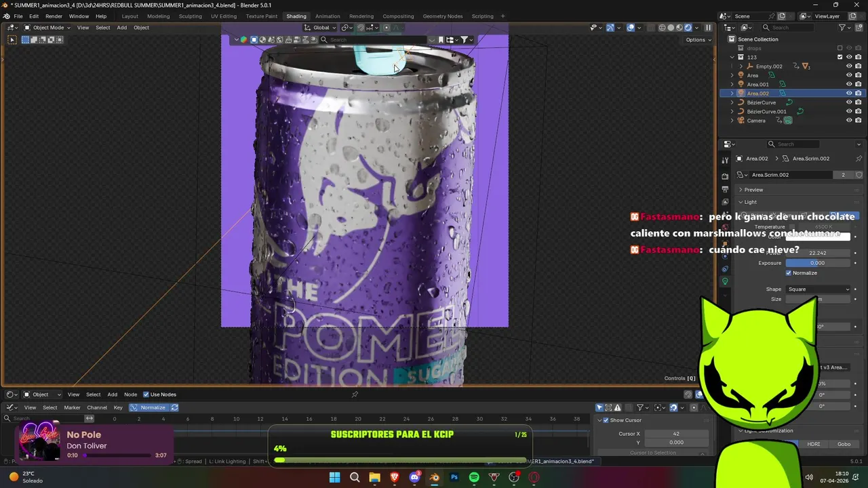Screen dimensions: 868x488
Task: Switch to the Geometry Nodes workspace tab
Action: click(442, 16)
